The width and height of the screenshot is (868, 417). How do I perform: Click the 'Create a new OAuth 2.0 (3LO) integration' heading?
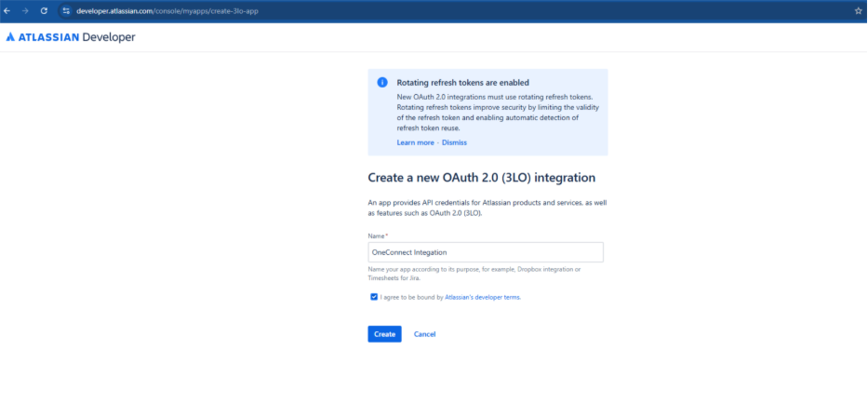(x=482, y=178)
